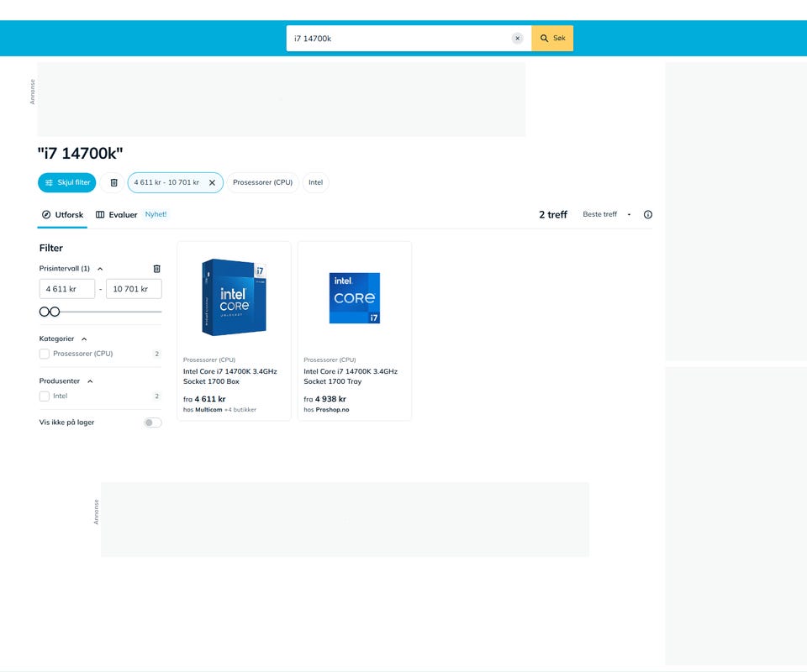Click the trash icon next to Skjul filter
807x672 pixels.
(x=113, y=182)
